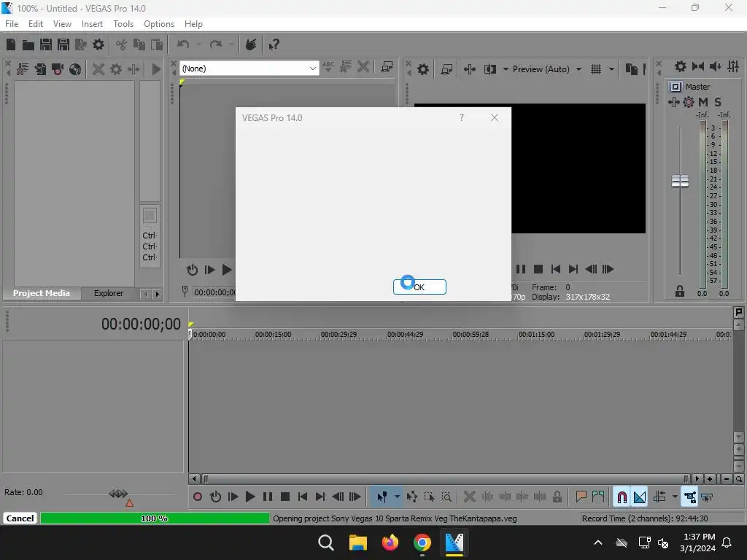Solo the Master bus with S
The height and width of the screenshot is (560, 747).
(718, 102)
